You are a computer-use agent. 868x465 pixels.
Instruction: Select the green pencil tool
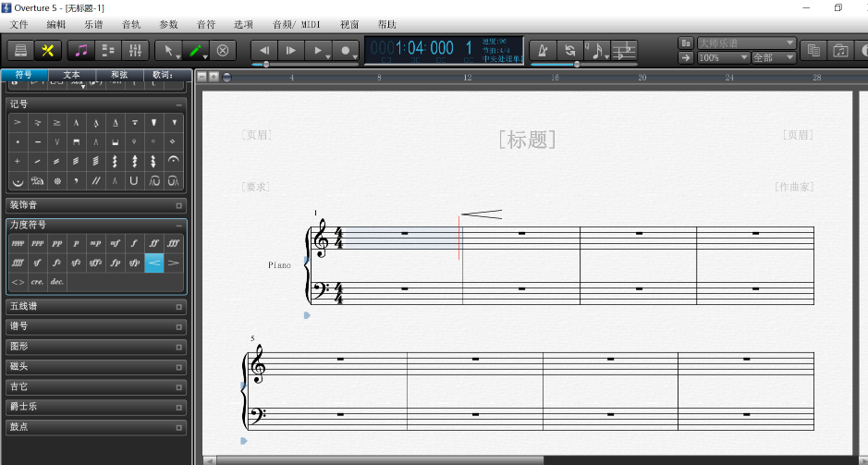[195, 50]
